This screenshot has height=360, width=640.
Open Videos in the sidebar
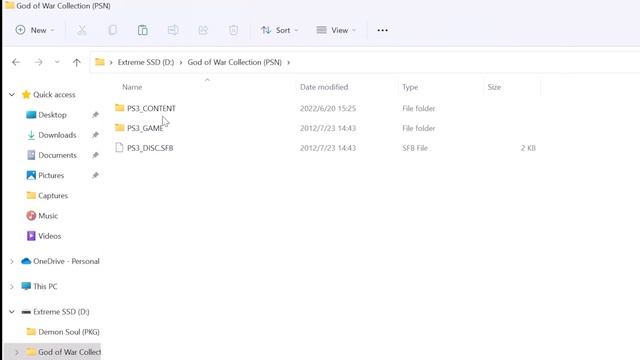point(49,236)
